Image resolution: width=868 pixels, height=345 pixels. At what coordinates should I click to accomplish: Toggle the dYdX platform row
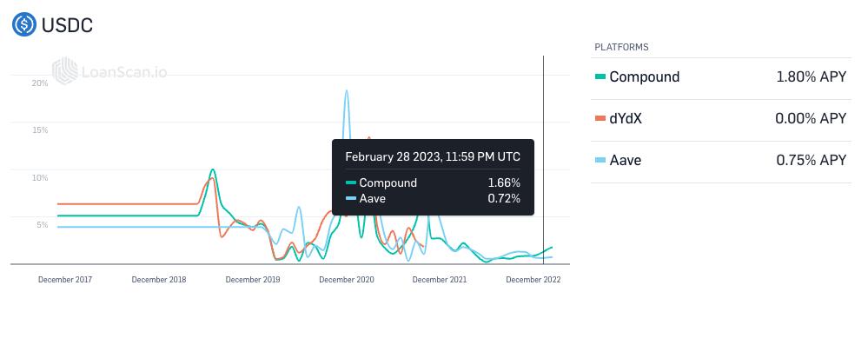(721, 120)
